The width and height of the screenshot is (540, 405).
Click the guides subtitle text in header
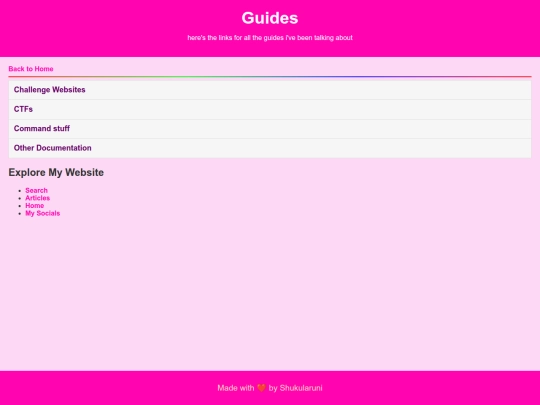(x=270, y=38)
